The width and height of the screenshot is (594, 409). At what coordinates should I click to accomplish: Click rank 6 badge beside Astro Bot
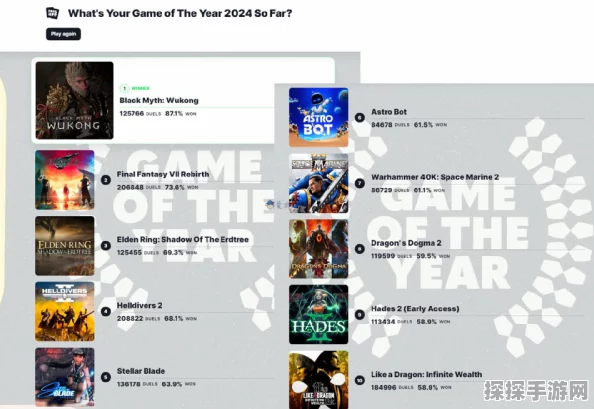[360, 117]
